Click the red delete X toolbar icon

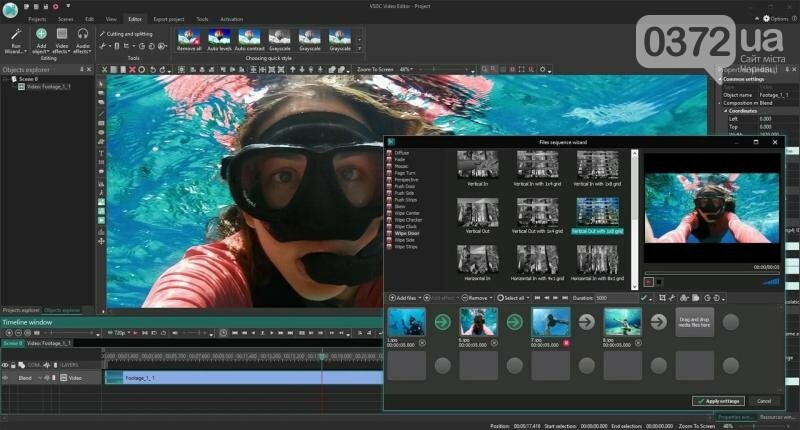(x=132, y=69)
